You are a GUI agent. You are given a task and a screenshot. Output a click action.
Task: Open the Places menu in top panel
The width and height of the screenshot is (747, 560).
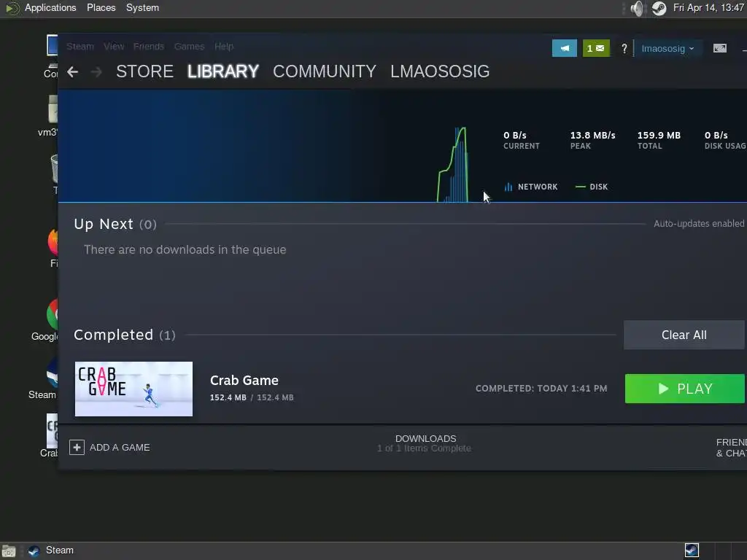click(101, 7)
